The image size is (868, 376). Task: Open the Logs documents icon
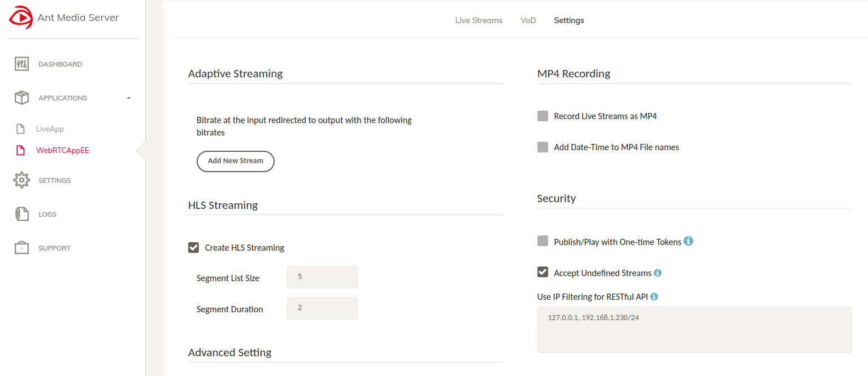pyautogui.click(x=21, y=214)
